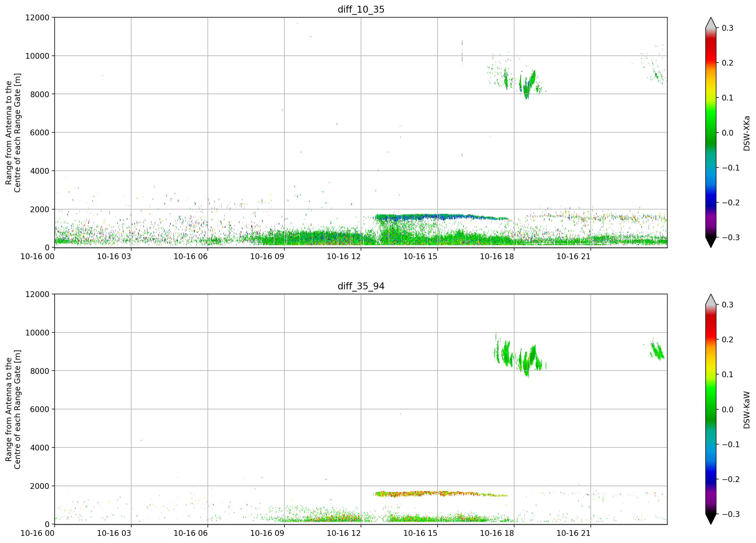
Task: Click the −0.3 tick on DSW-KaW colorbar
Action: click(x=731, y=514)
